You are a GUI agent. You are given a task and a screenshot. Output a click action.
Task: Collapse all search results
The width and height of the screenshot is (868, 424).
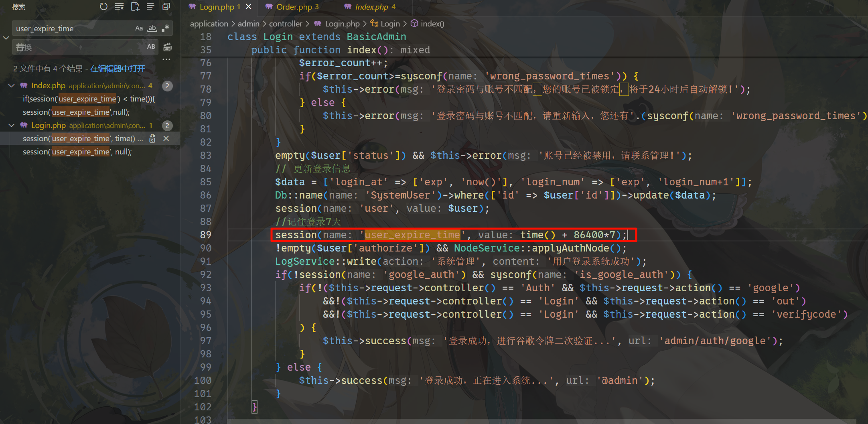tap(166, 6)
